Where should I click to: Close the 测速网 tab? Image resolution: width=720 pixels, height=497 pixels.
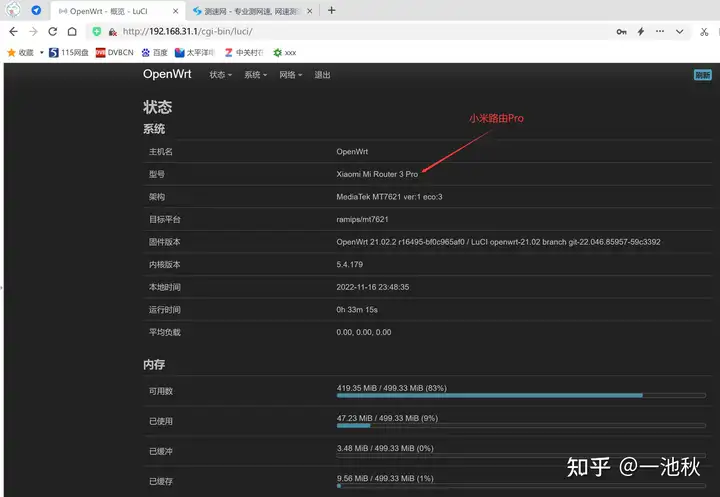pos(309,11)
